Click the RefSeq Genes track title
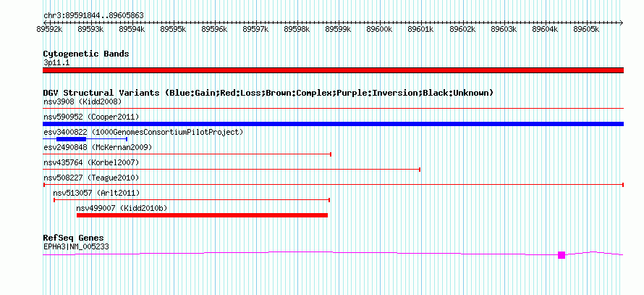The width and height of the screenshot is (644, 295). [73, 238]
